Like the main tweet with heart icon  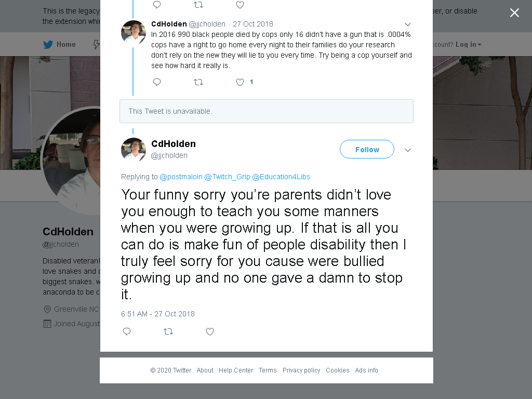pyautogui.click(x=210, y=331)
